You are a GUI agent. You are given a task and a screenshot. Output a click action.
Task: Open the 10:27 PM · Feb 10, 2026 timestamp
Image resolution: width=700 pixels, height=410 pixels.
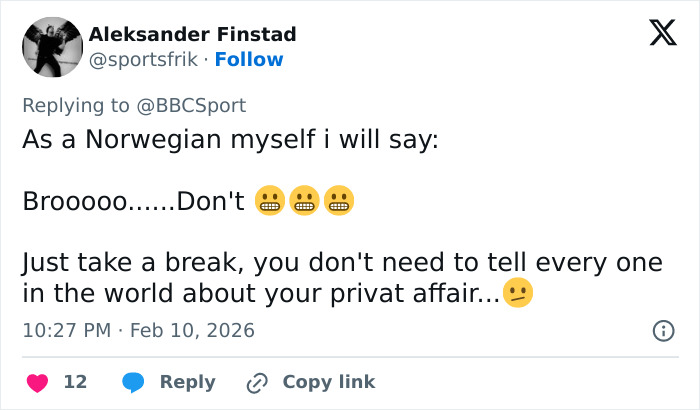[139, 330]
